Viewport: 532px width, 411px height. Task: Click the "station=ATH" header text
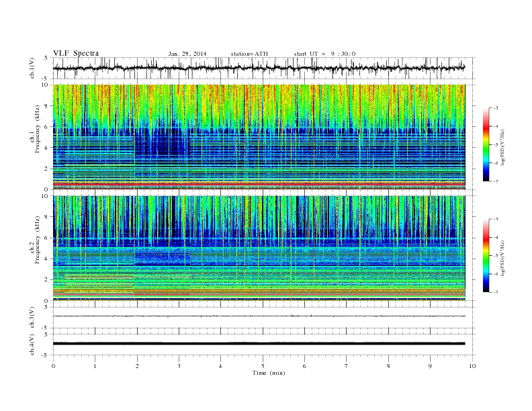pyautogui.click(x=249, y=54)
